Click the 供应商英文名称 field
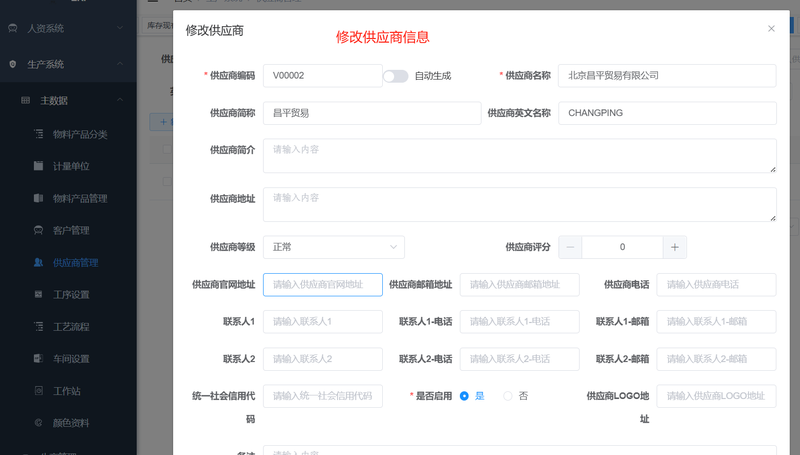The width and height of the screenshot is (800, 455). point(667,113)
